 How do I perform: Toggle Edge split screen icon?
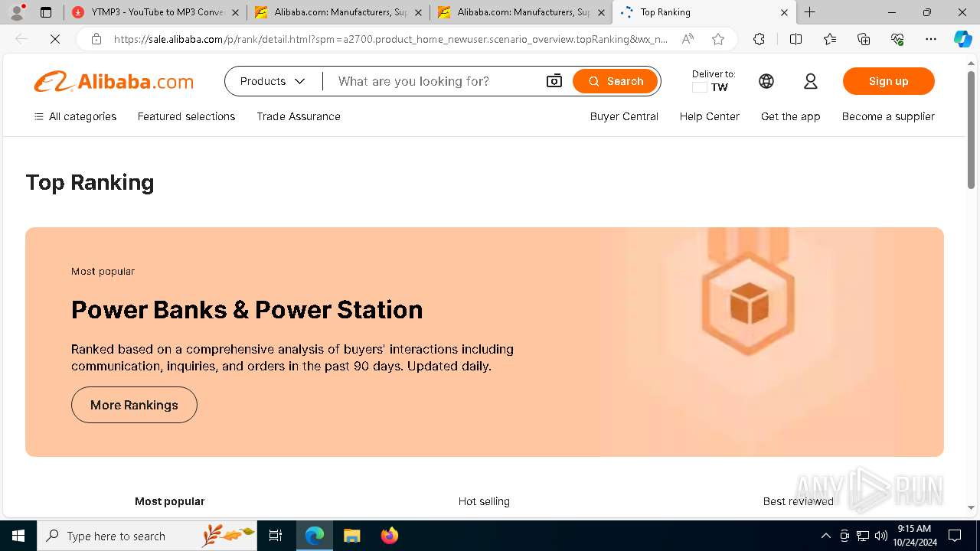(x=795, y=39)
